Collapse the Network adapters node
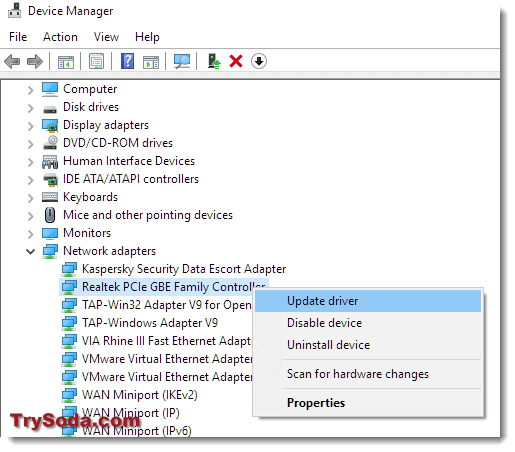The image size is (515, 452). coord(30,251)
